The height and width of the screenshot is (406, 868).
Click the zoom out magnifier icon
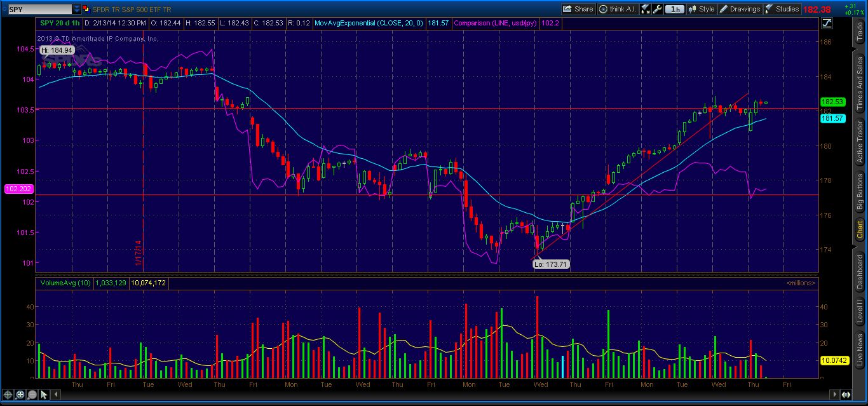click(x=32, y=395)
